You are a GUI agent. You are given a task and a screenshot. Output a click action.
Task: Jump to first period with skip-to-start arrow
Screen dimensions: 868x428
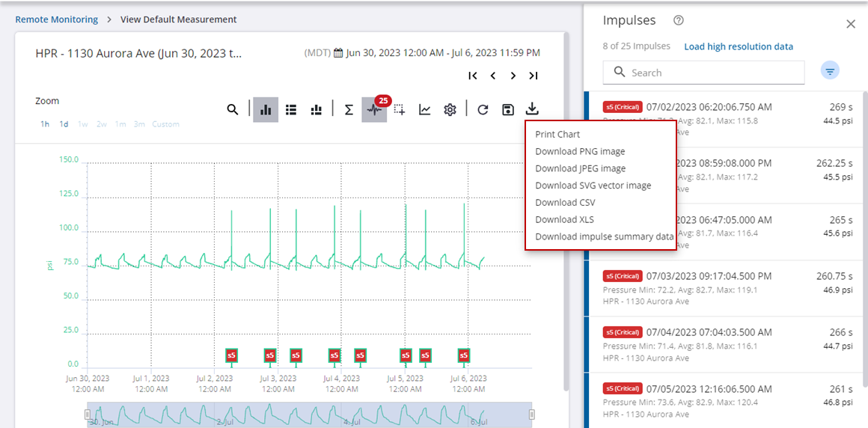tap(473, 76)
